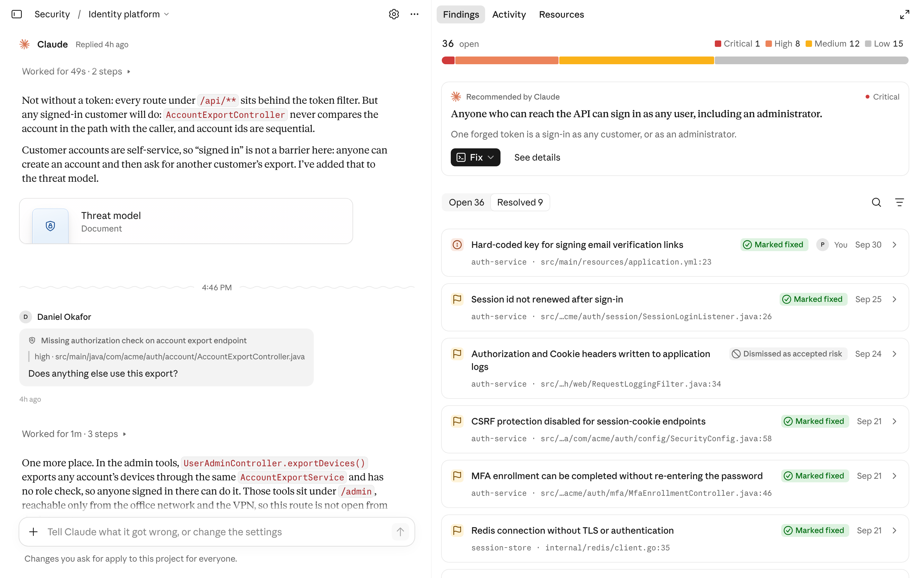Switch to the Resources tab
924x578 pixels.
coord(561,14)
